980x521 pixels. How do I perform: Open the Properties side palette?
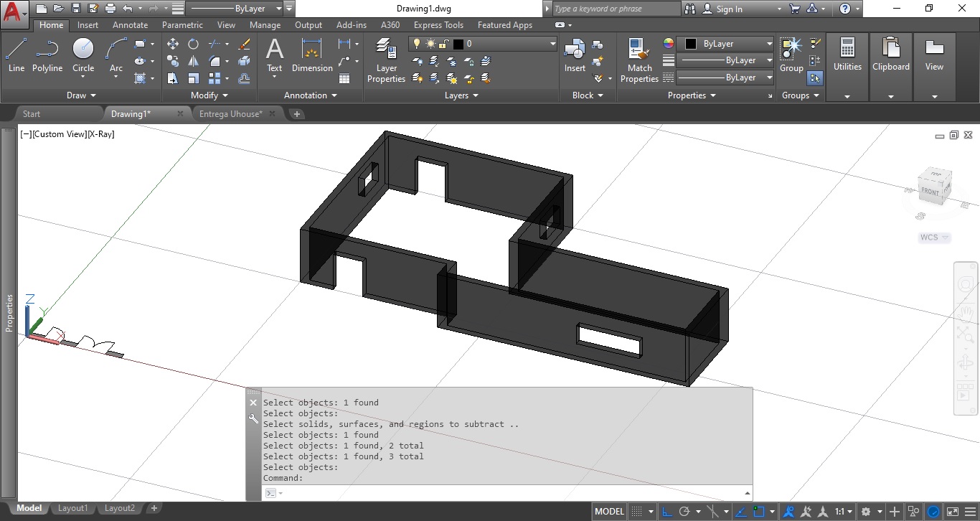pyautogui.click(x=9, y=313)
